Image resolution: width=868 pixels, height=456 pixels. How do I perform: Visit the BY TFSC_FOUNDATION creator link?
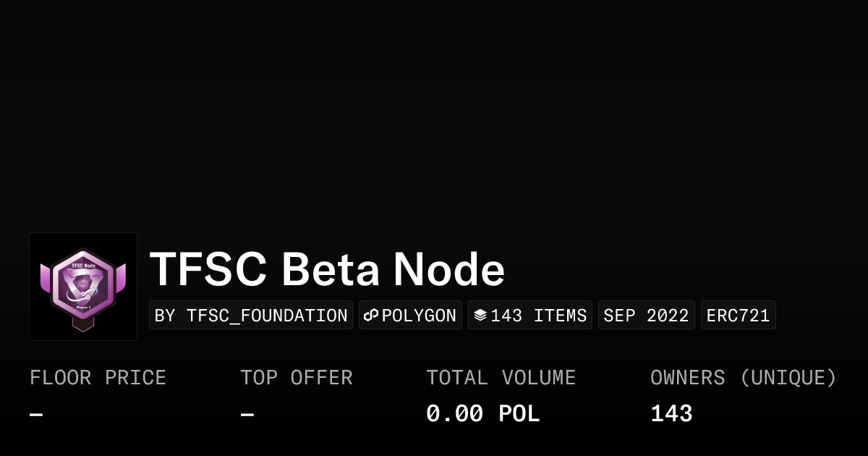point(251,316)
